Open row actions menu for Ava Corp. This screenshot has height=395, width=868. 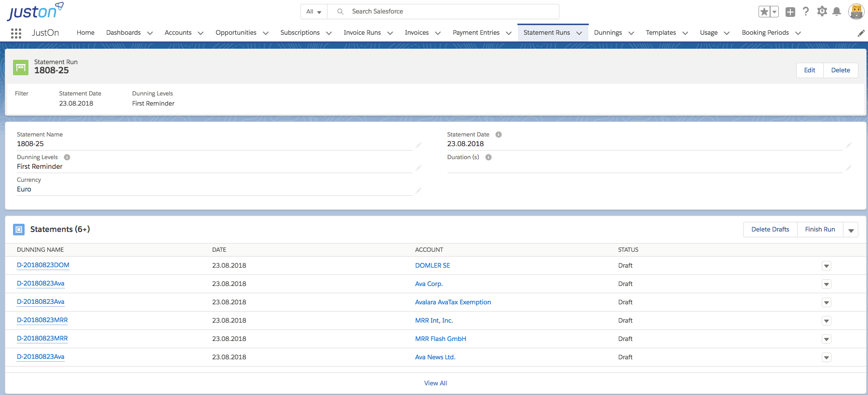[827, 284]
